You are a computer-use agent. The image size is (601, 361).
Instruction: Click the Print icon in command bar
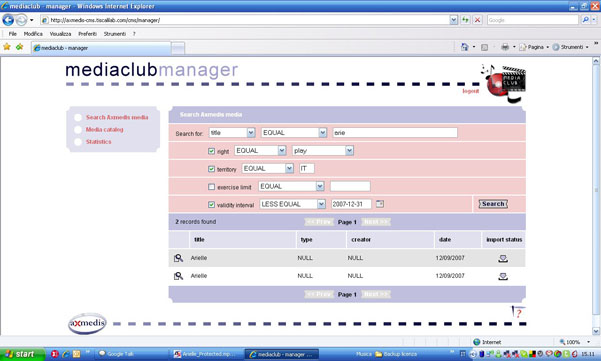click(505, 47)
